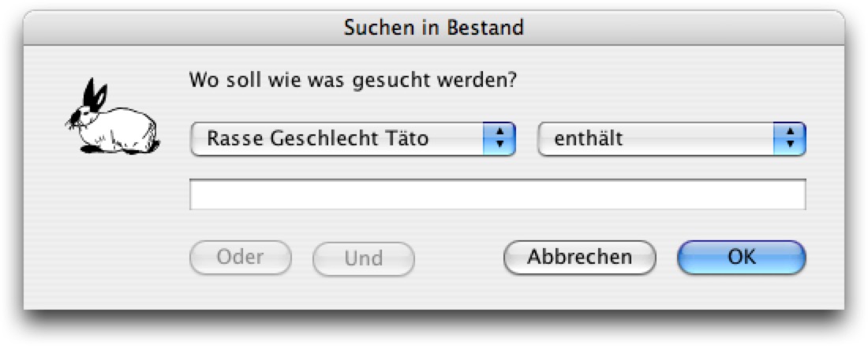This screenshot has height=346, width=868.
Task: Click the empty gap between Und and Abbrechen
Action: click(459, 258)
